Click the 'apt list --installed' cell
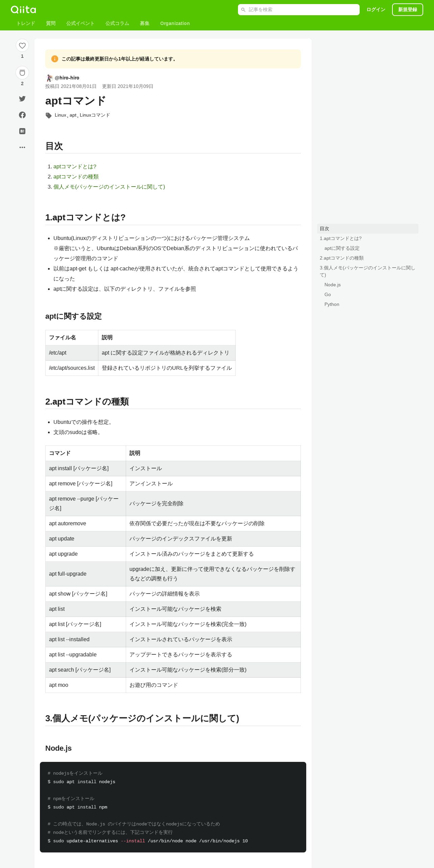 (86, 640)
